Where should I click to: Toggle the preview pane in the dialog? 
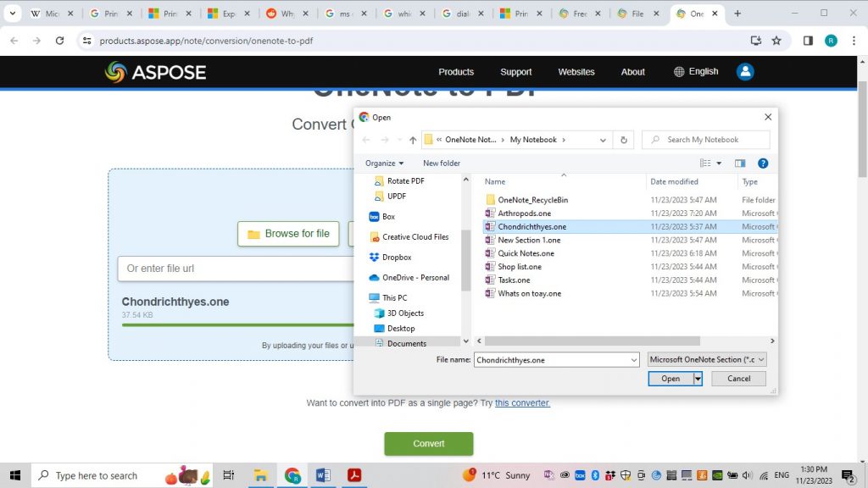click(740, 163)
